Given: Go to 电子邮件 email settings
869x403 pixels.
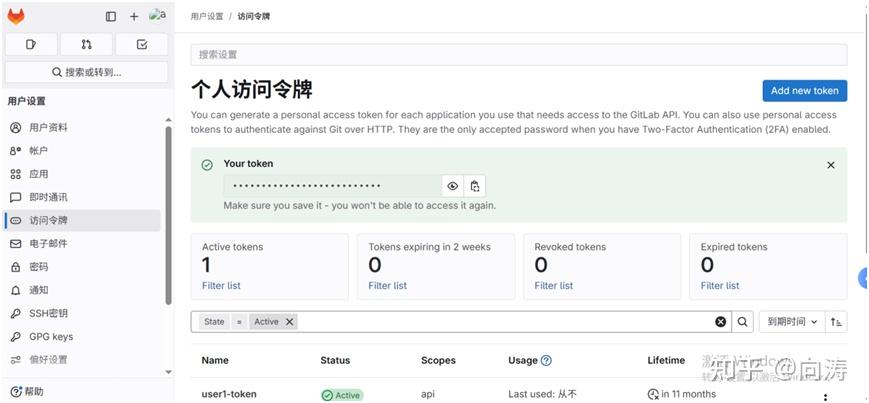Looking at the screenshot, I should pyautogui.click(x=82, y=243).
